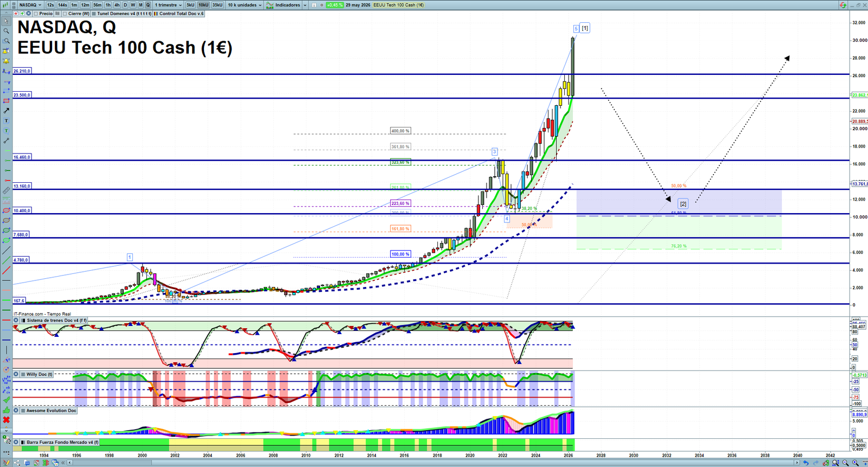
Task: Close the Willy Doc indicator panel
Action: click(16, 374)
